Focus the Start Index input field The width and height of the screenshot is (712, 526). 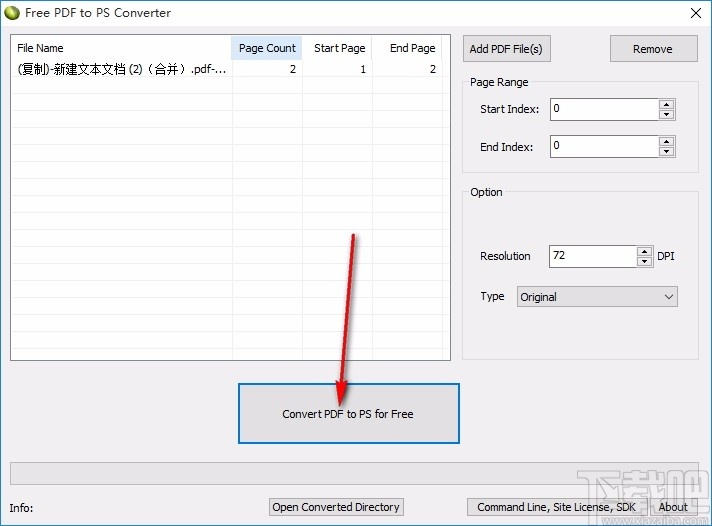coord(604,109)
